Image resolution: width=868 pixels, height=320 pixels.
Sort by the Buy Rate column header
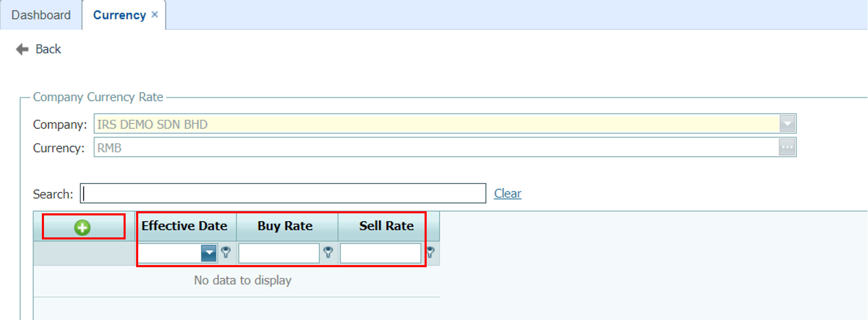[x=285, y=226]
